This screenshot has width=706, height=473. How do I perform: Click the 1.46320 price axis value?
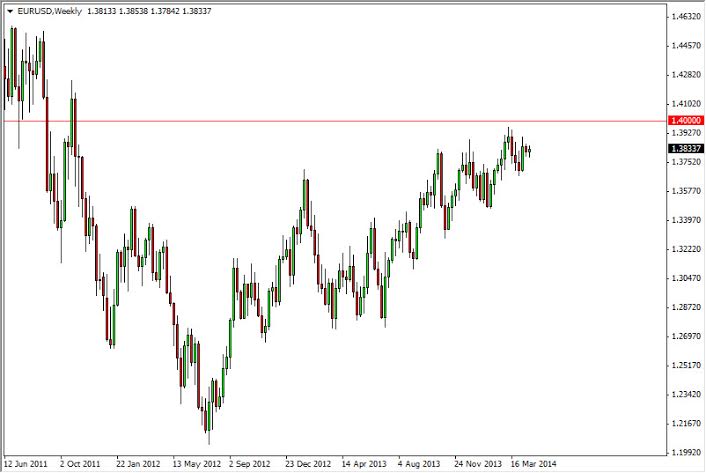686,17
